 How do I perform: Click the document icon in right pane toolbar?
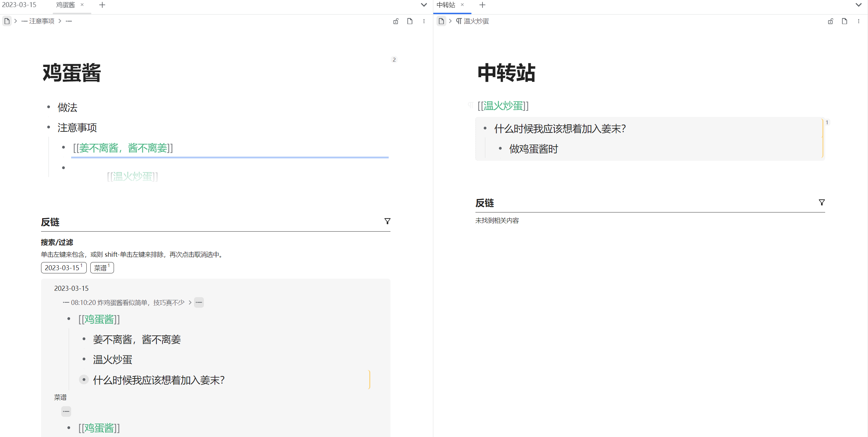844,21
